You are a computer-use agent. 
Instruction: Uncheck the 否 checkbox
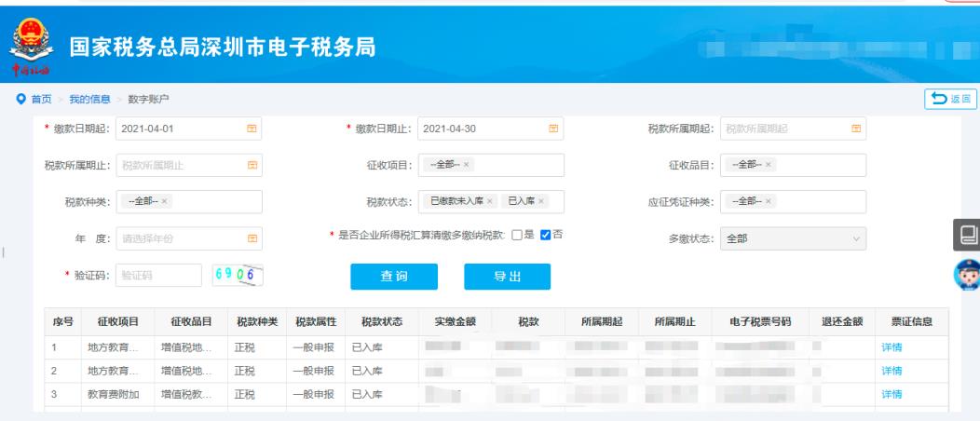coord(546,234)
